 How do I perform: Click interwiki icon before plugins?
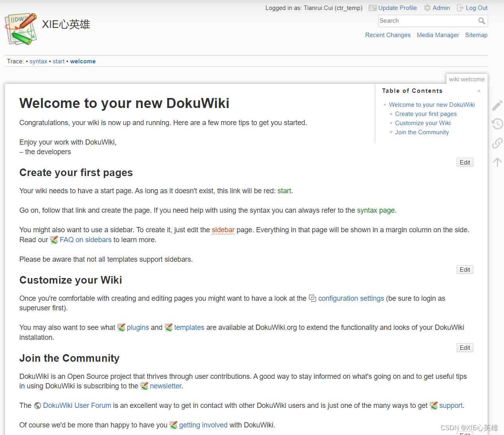[x=121, y=327]
